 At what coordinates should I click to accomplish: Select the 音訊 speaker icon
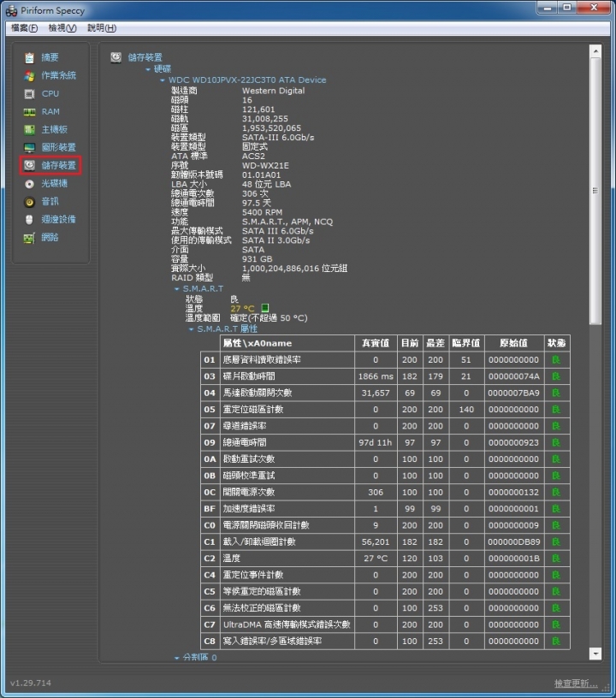point(29,202)
